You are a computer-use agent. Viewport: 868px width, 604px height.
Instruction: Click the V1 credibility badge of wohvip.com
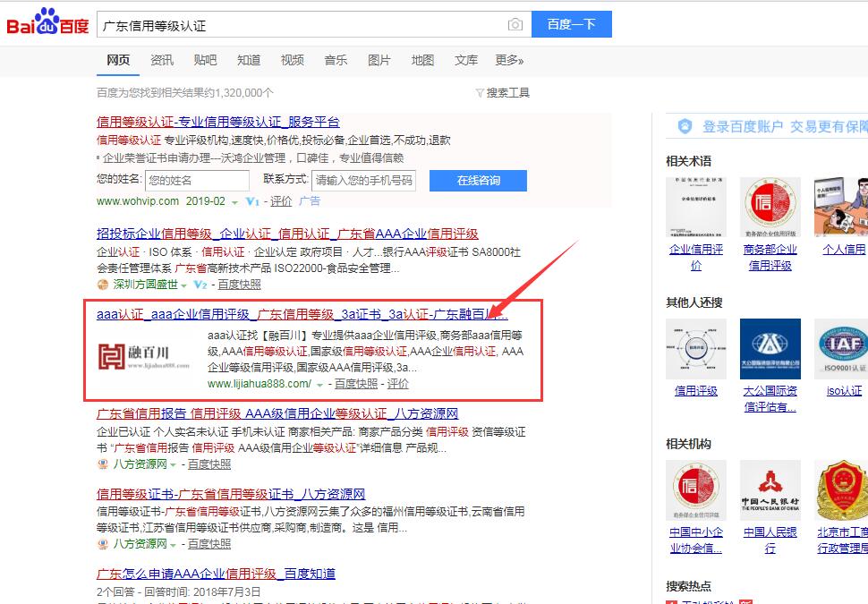point(252,202)
